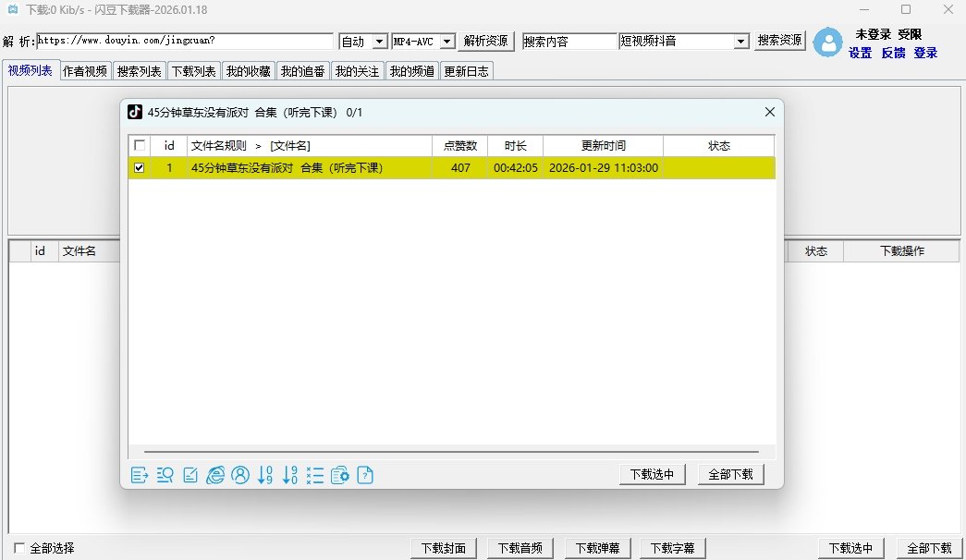966x560 pixels.
Task: Toggle the checkbox for the 45分钟草东 video row
Action: point(140,167)
